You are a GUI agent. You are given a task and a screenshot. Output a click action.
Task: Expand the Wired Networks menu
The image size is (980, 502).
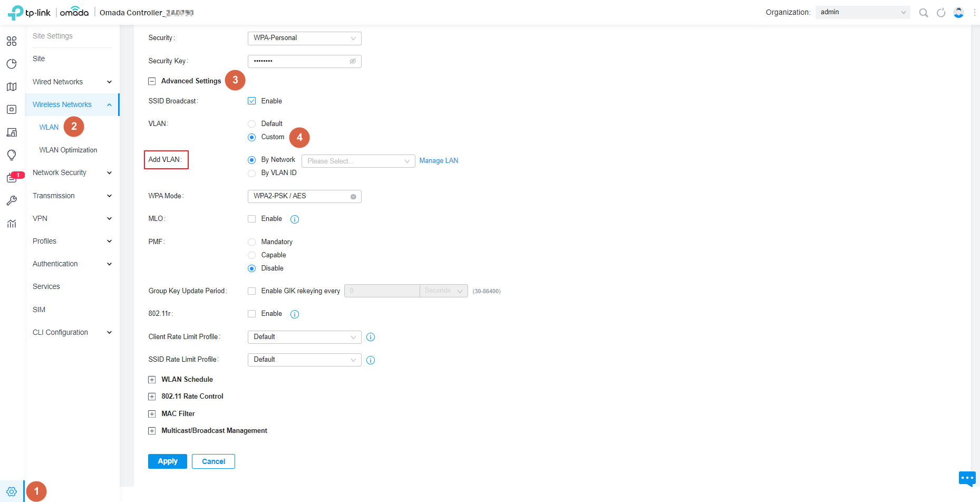coord(72,82)
